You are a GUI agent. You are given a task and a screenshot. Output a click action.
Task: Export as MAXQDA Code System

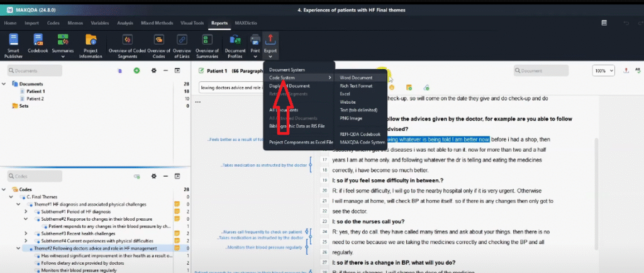tap(362, 142)
